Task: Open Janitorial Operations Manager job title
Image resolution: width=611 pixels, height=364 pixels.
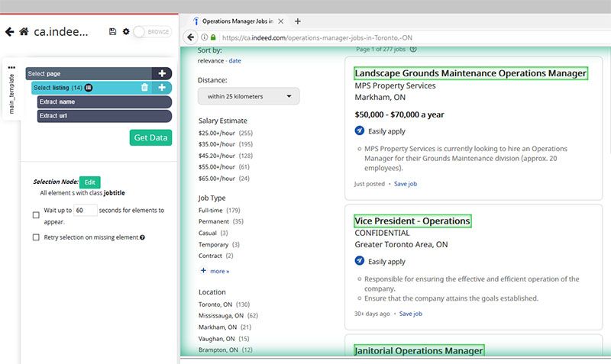Action: pos(419,350)
